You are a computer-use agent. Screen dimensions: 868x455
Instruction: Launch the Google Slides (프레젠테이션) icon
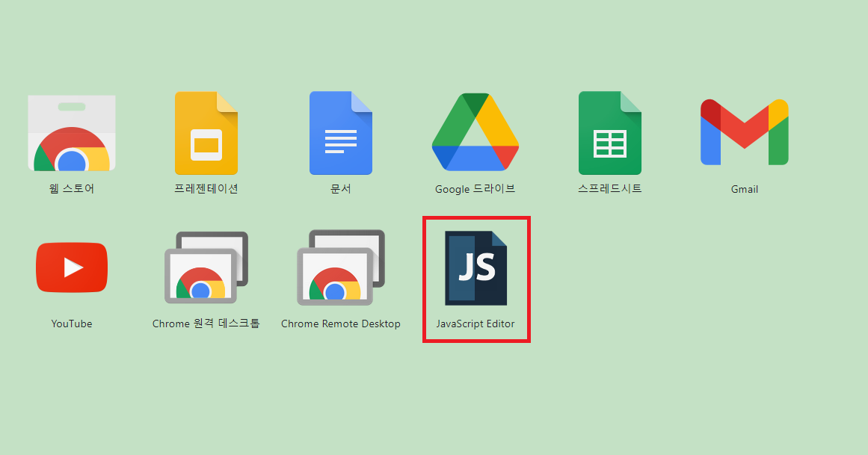(x=206, y=133)
